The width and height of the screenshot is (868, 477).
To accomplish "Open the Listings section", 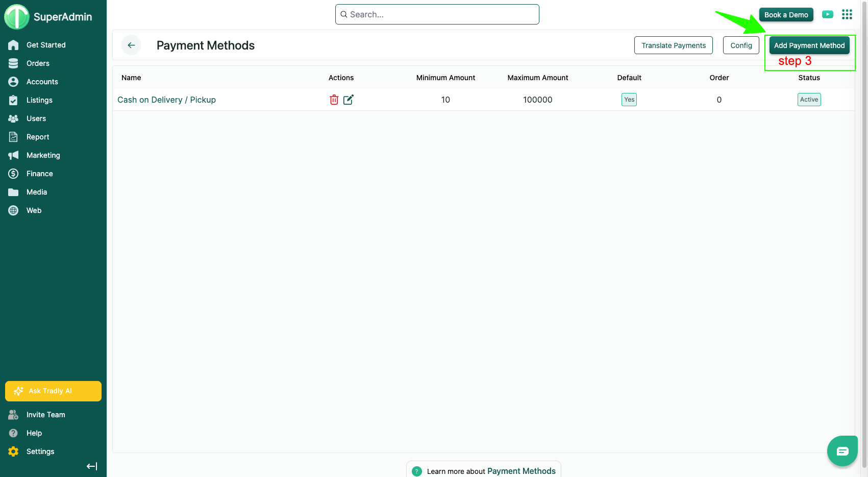I will pos(39,100).
